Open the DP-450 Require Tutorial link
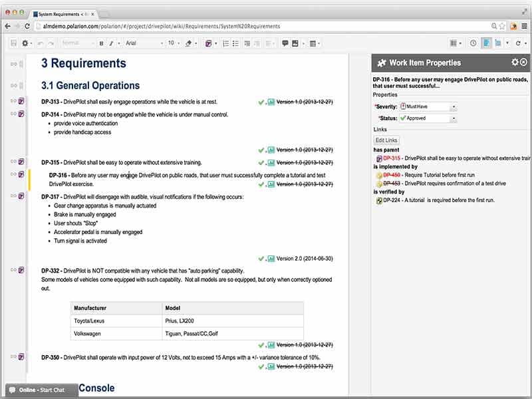This screenshot has height=399, width=532. tap(392, 175)
